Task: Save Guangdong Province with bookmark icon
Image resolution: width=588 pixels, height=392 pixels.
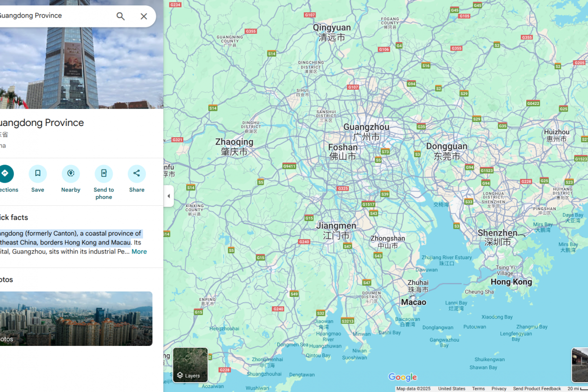Action: [x=38, y=173]
